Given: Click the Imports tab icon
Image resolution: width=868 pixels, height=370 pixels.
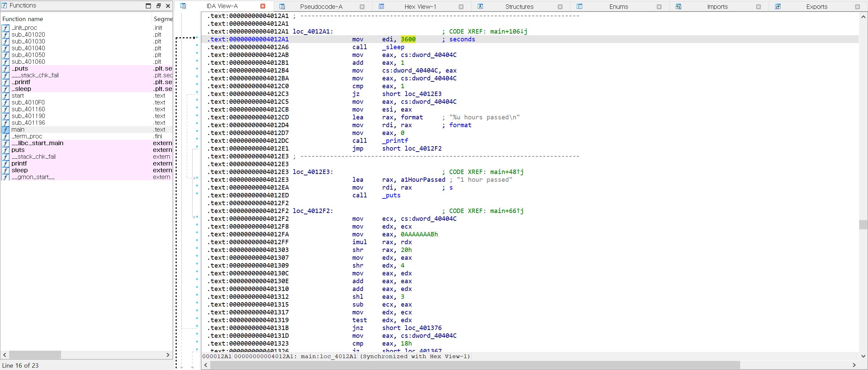Looking at the screenshot, I should [x=678, y=6].
